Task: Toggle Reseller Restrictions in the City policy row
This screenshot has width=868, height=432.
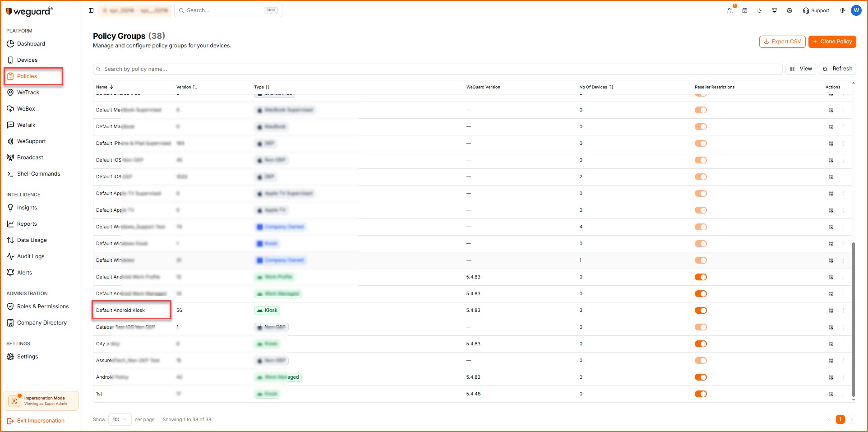Action: click(x=701, y=344)
